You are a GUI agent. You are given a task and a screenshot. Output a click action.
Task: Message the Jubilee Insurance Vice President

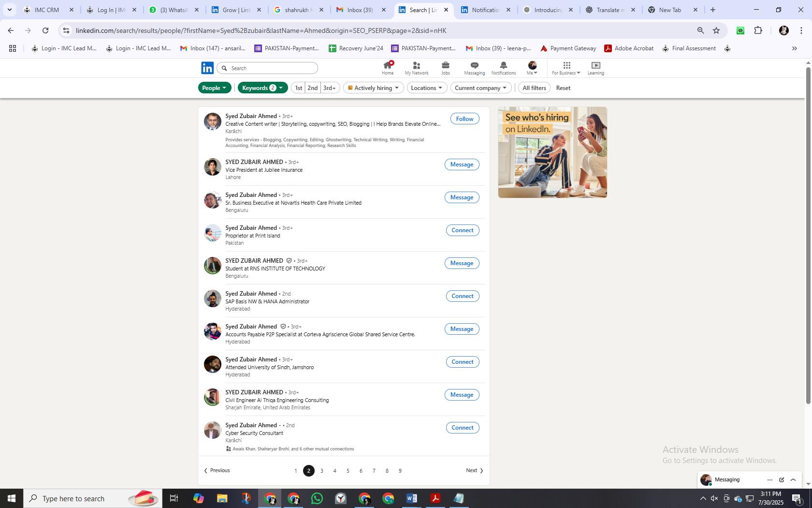coord(462,164)
